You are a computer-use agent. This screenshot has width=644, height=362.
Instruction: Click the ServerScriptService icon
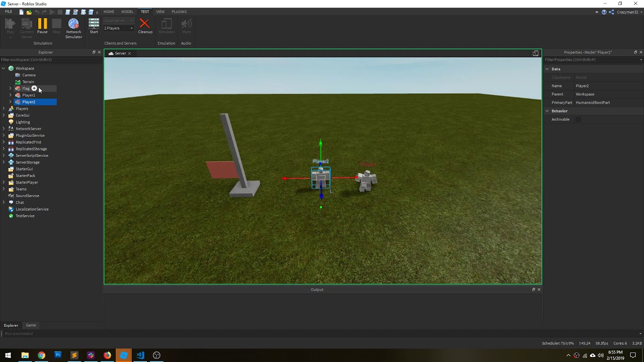pos(11,155)
